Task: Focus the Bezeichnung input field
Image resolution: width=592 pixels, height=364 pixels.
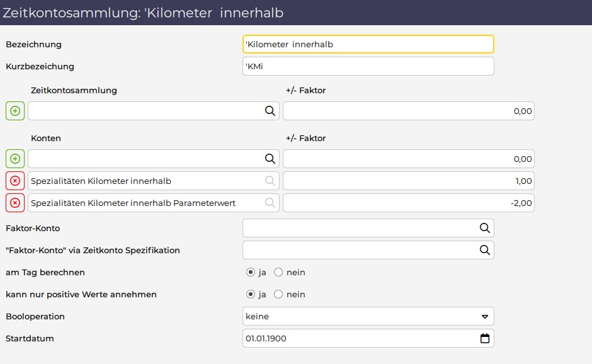Action: tap(368, 44)
